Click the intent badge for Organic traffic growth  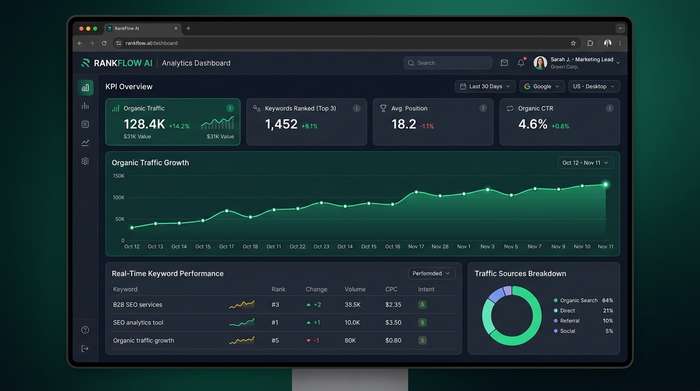point(422,340)
